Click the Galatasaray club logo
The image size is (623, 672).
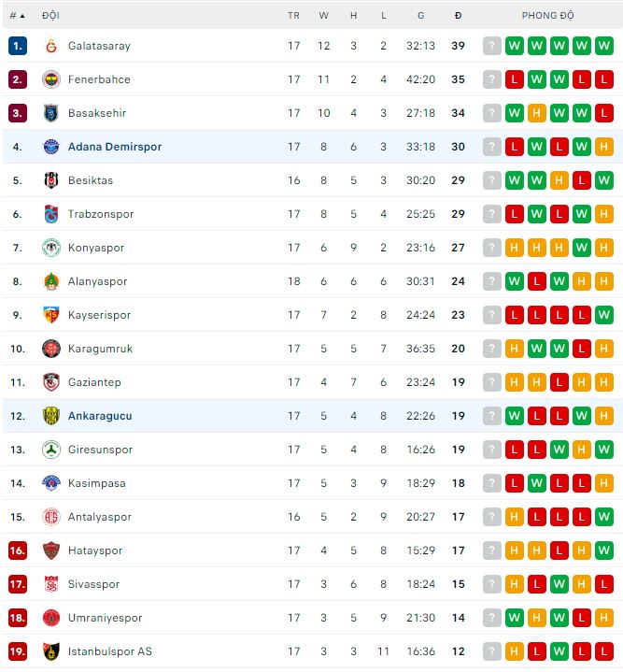pos(50,46)
